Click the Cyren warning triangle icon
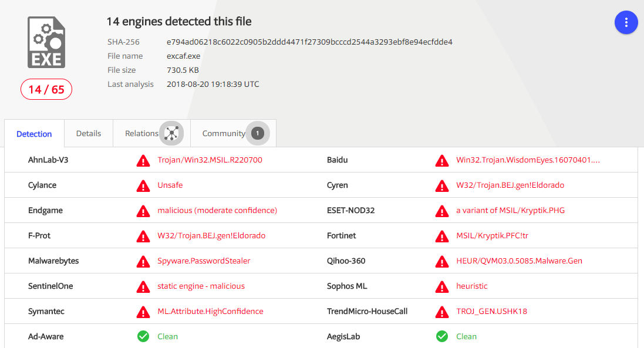 pos(442,186)
